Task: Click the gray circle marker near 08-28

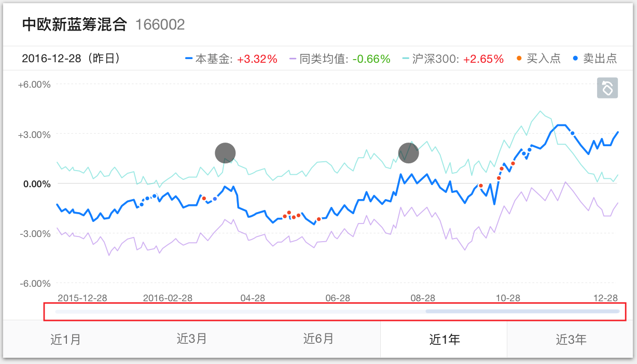Action: click(408, 152)
